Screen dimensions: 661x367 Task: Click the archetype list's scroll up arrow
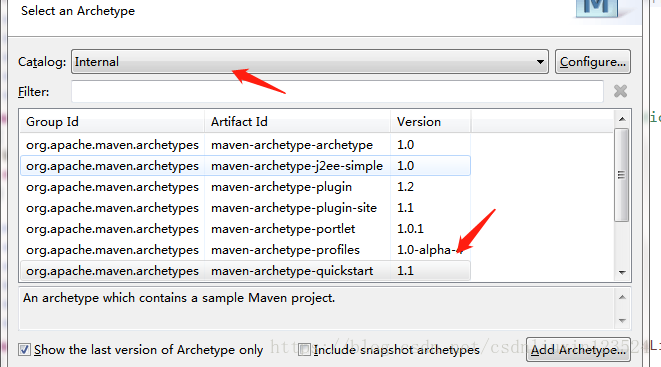click(x=622, y=119)
